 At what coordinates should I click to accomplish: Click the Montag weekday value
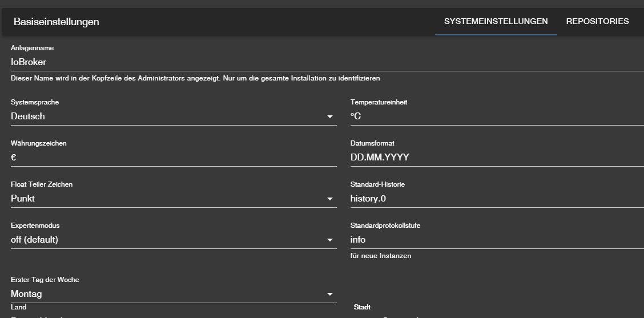tap(26, 295)
